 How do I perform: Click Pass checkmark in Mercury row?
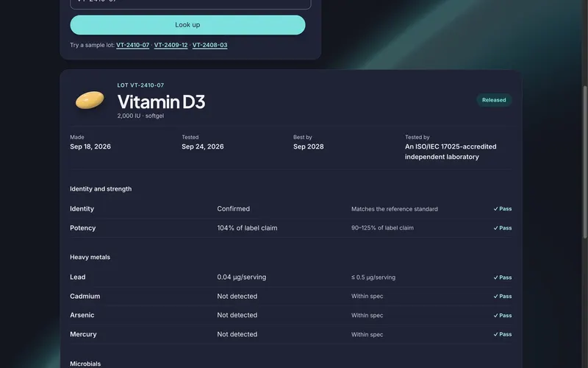click(503, 334)
